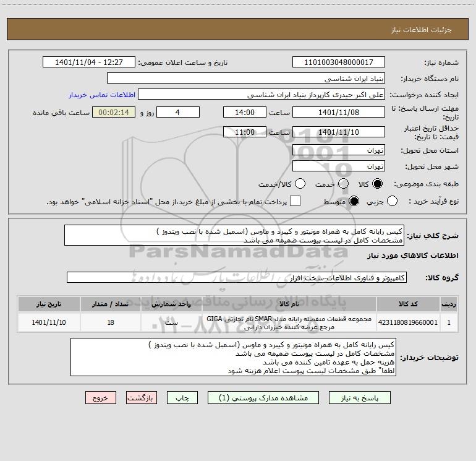Click need date cell 1401/11/10 in table
The height and width of the screenshot is (461, 476).
pyautogui.click(x=49, y=322)
